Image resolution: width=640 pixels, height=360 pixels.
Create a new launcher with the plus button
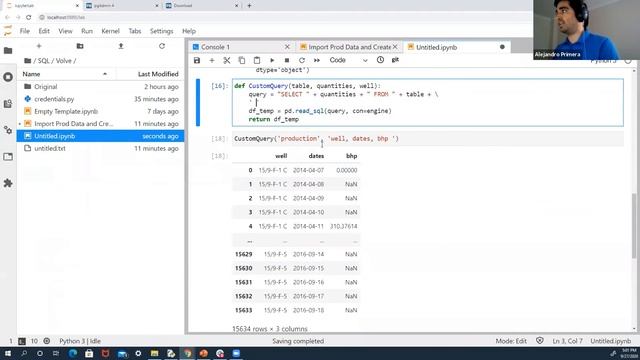(39, 46)
